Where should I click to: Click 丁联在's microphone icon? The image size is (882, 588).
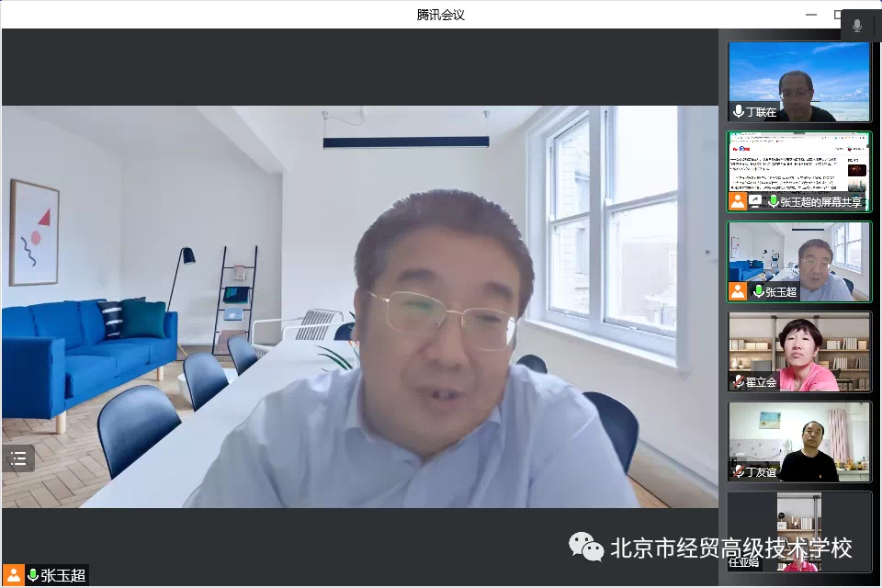pyautogui.click(x=738, y=111)
